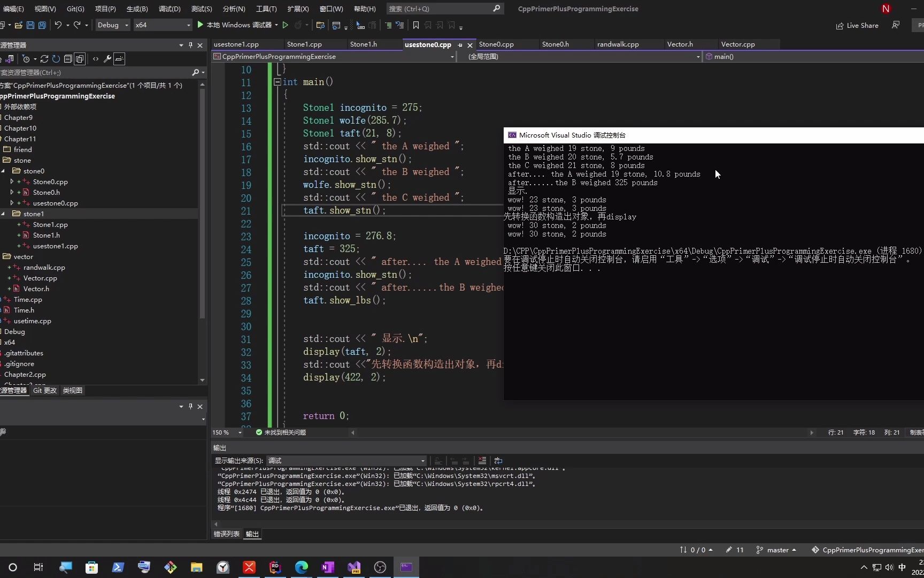Screen dimensions: 924x578
Task: Collapse the stone0 folder
Action: [3, 171]
